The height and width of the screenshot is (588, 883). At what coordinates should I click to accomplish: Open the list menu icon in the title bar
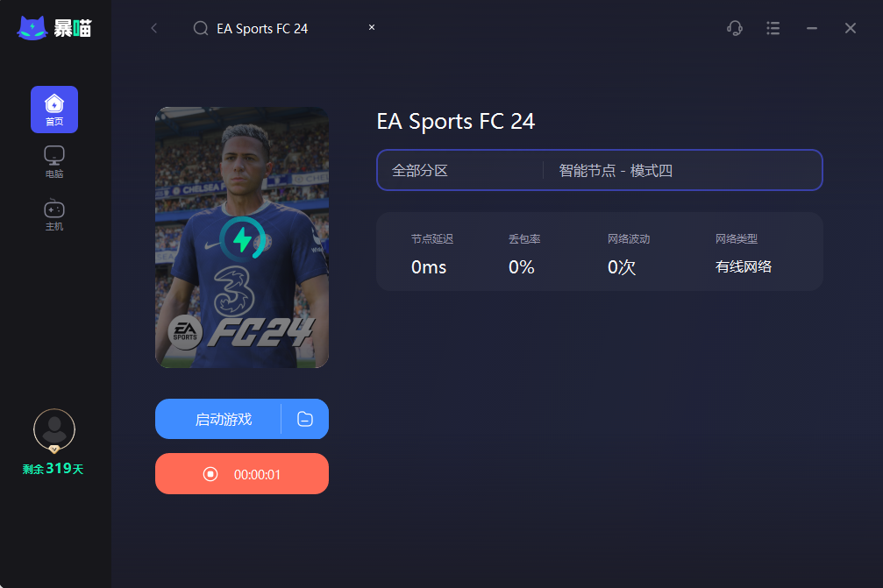(773, 28)
